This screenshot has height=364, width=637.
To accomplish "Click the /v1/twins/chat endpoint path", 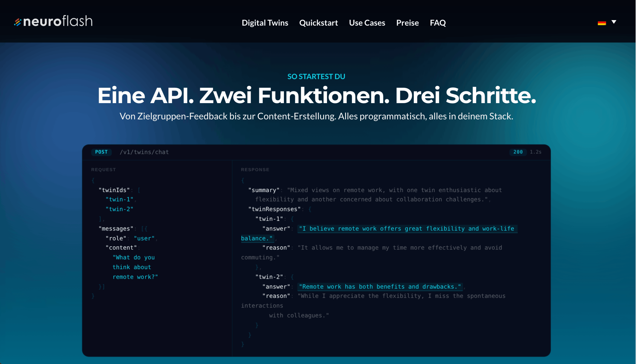I will (144, 152).
